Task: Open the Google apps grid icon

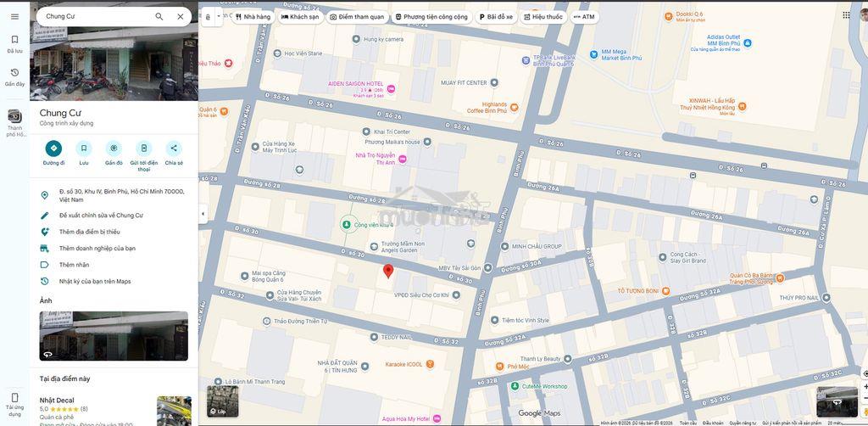Action: click(847, 15)
